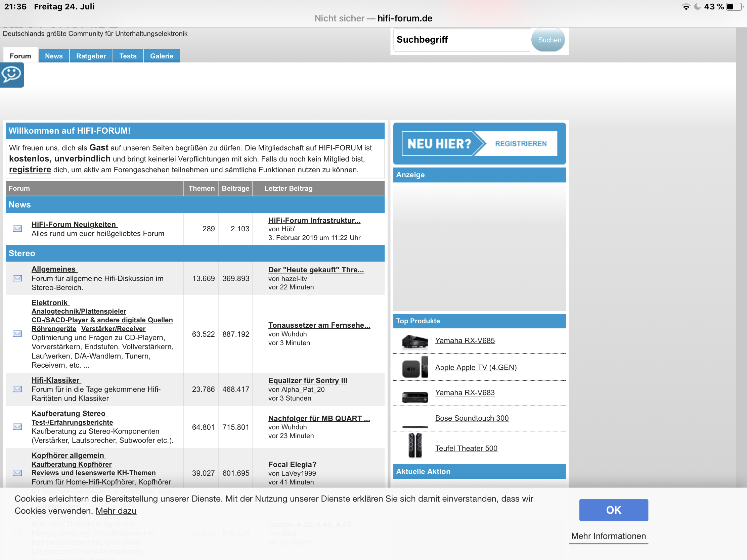Open the Apple Apple TV (4.GEN) link
The width and height of the screenshot is (747, 560).
[x=476, y=367]
